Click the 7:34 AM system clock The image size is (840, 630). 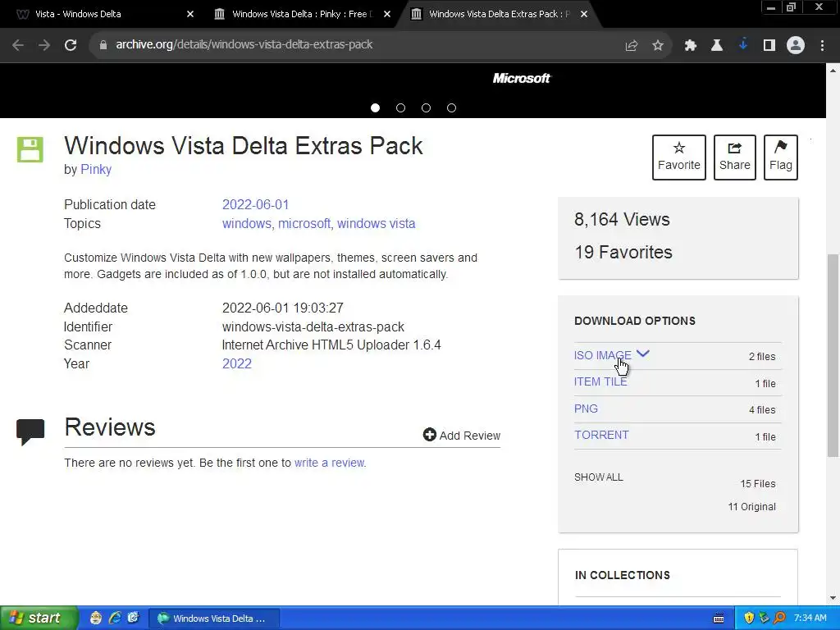click(x=810, y=619)
